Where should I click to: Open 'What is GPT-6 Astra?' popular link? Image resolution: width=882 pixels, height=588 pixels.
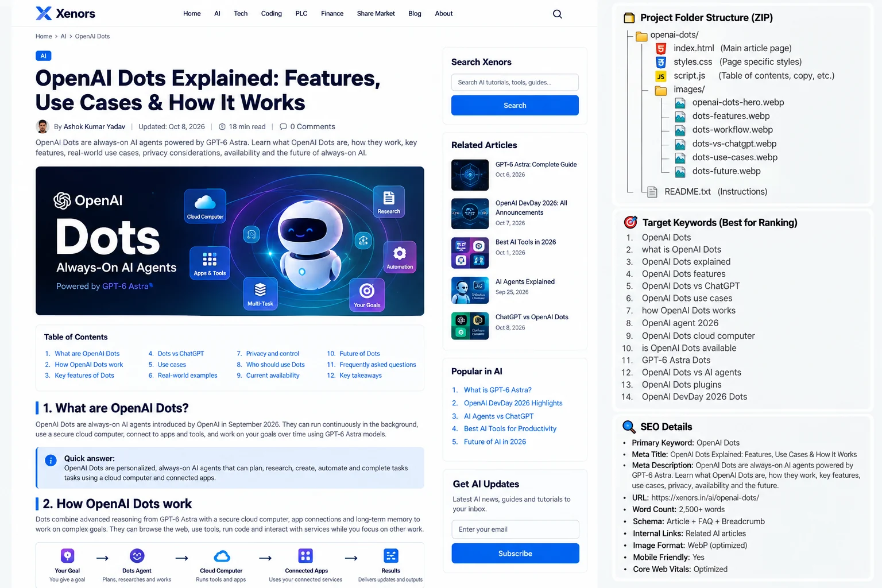(498, 390)
